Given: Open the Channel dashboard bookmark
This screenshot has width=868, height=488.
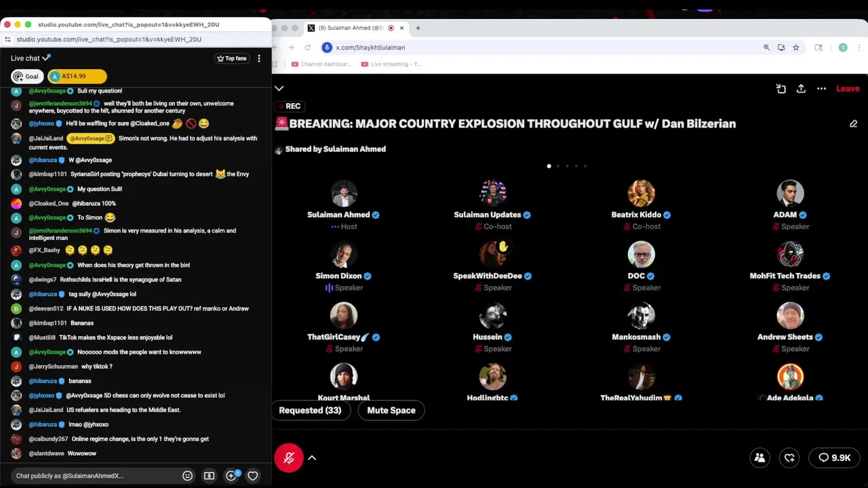Looking at the screenshot, I should (x=321, y=64).
